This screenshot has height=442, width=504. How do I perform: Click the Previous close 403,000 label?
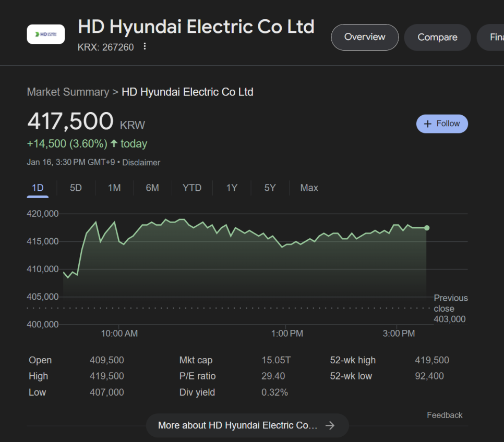tap(451, 309)
